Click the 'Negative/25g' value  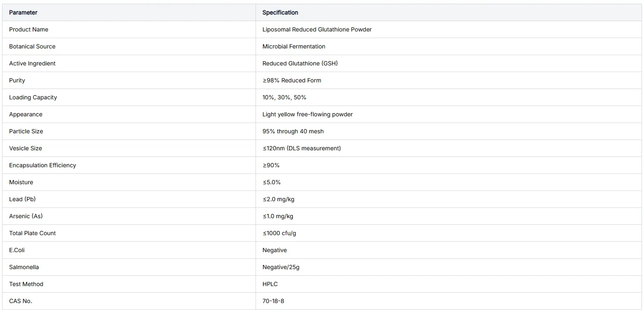coord(281,267)
